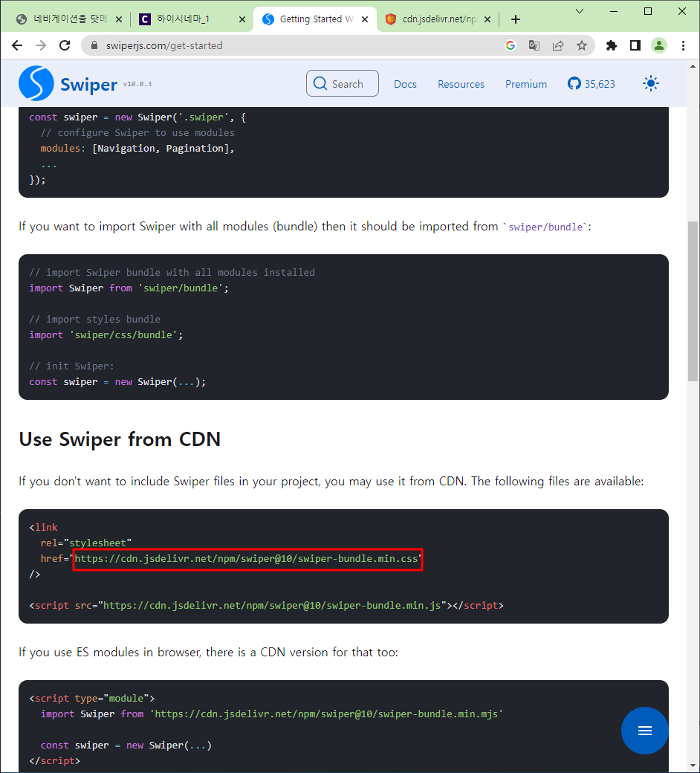Open Chrome extensions puzzle icon

point(612,45)
